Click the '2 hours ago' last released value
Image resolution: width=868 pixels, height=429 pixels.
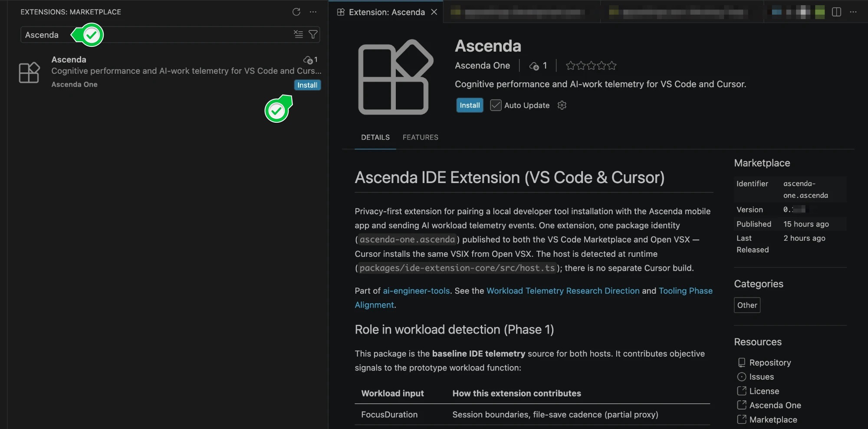(804, 238)
